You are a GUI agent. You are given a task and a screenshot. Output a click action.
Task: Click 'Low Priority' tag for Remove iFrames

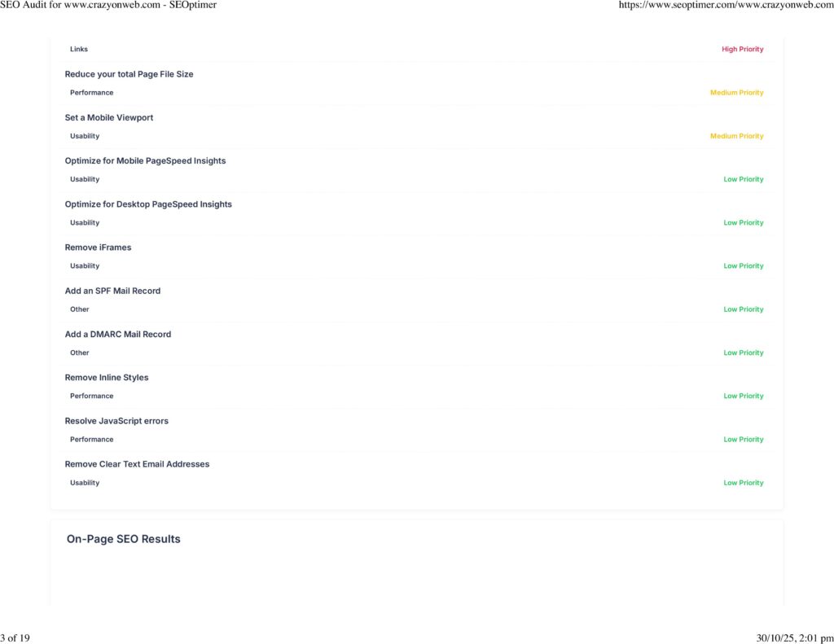click(x=743, y=266)
